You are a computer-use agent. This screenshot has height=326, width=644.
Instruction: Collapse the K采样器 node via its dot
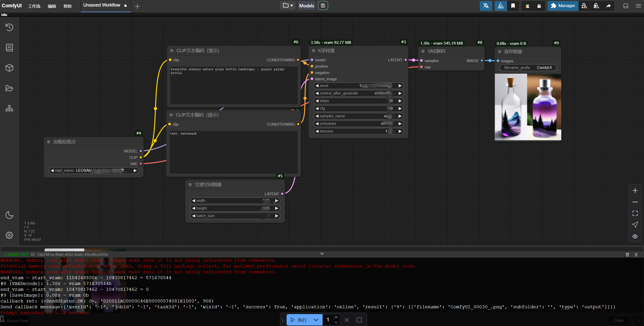(x=313, y=51)
